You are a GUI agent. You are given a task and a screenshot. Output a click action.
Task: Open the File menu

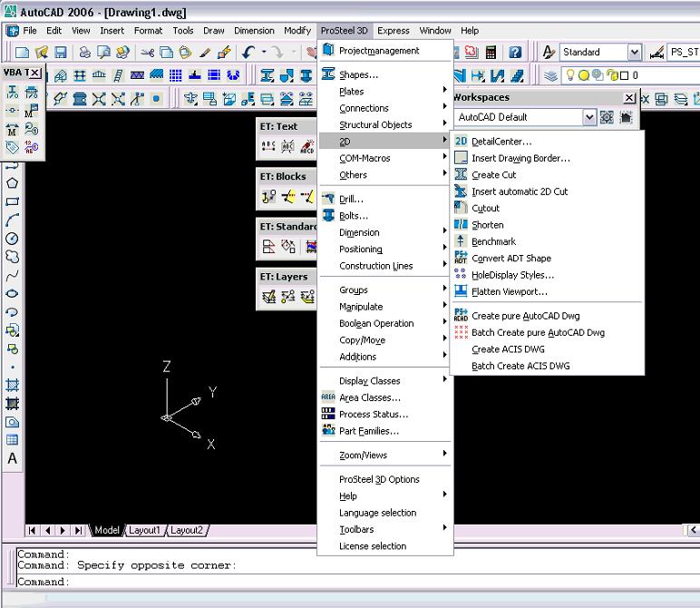[x=29, y=30]
